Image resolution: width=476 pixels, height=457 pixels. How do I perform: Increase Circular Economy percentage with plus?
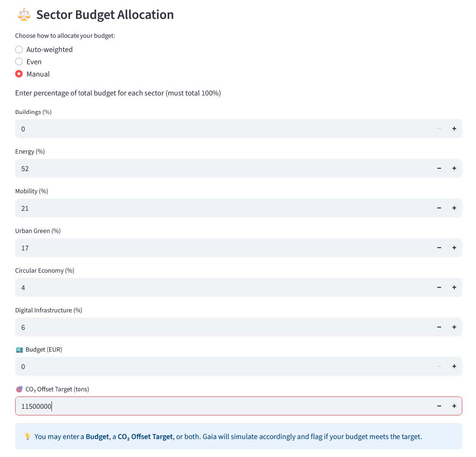[x=454, y=287]
